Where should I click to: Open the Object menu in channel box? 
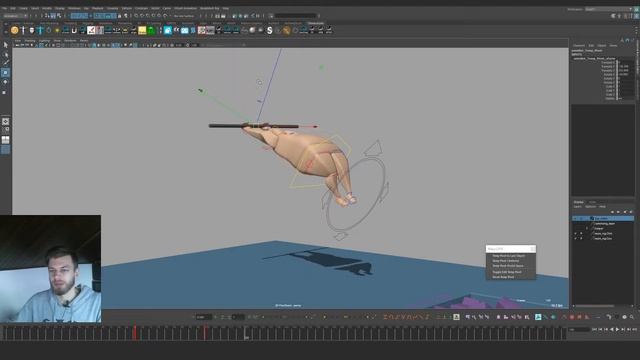coord(602,46)
